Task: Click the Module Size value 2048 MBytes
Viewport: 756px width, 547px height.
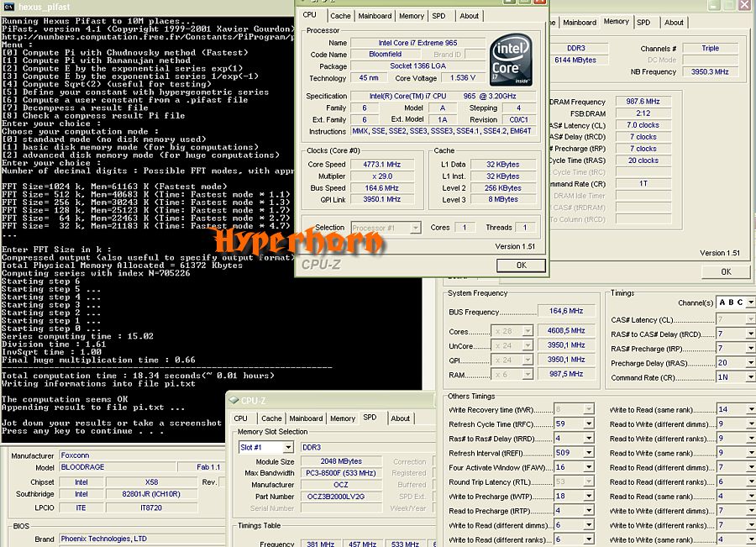Action: pos(341,461)
